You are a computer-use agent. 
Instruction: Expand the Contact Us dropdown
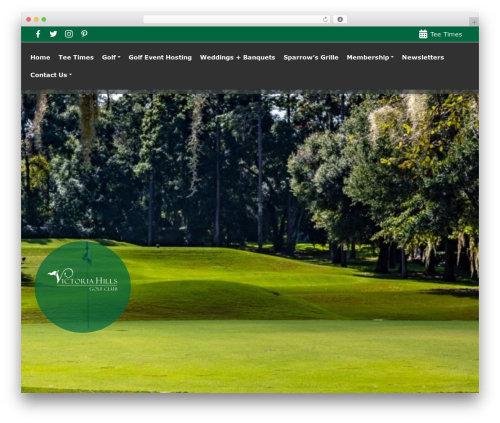pyautogui.click(x=51, y=75)
